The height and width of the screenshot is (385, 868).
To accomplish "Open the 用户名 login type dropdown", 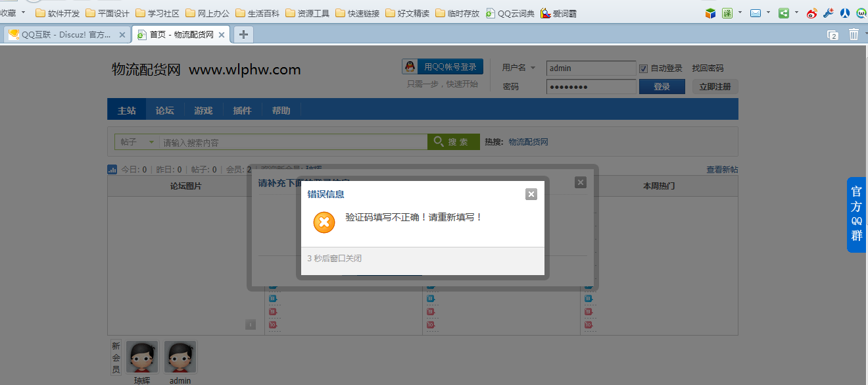I will (x=519, y=68).
